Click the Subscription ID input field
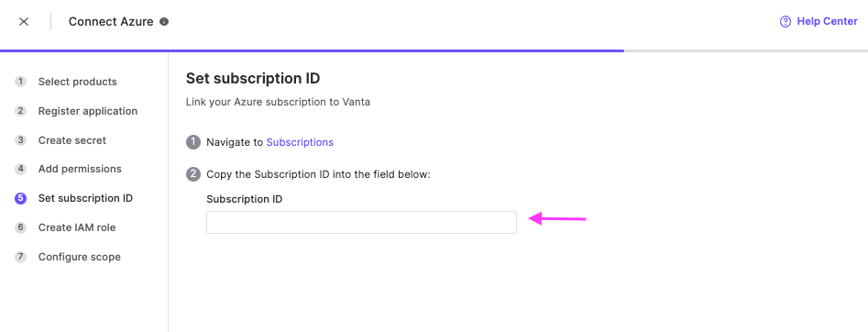Image resolution: width=868 pixels, height=332 pixels. [x=361, y=222]
